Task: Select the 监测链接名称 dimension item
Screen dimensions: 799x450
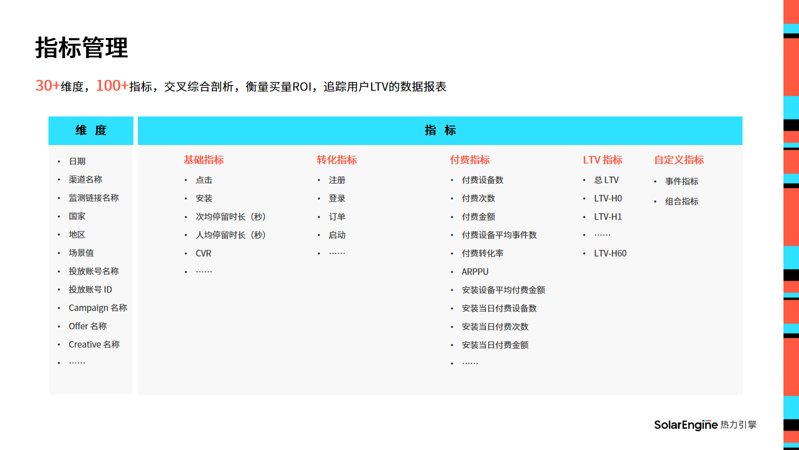Action: [94, 198]
